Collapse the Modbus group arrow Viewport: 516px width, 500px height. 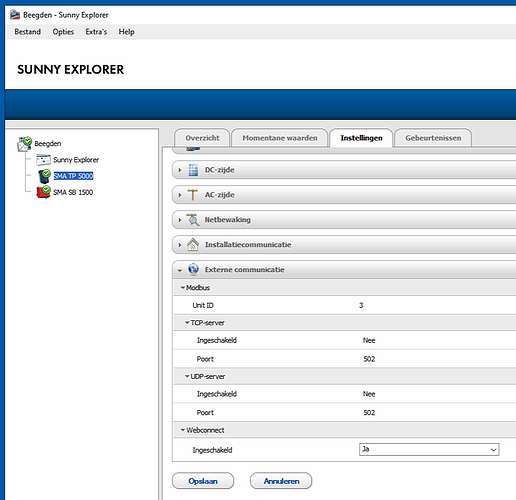(183, 287)
